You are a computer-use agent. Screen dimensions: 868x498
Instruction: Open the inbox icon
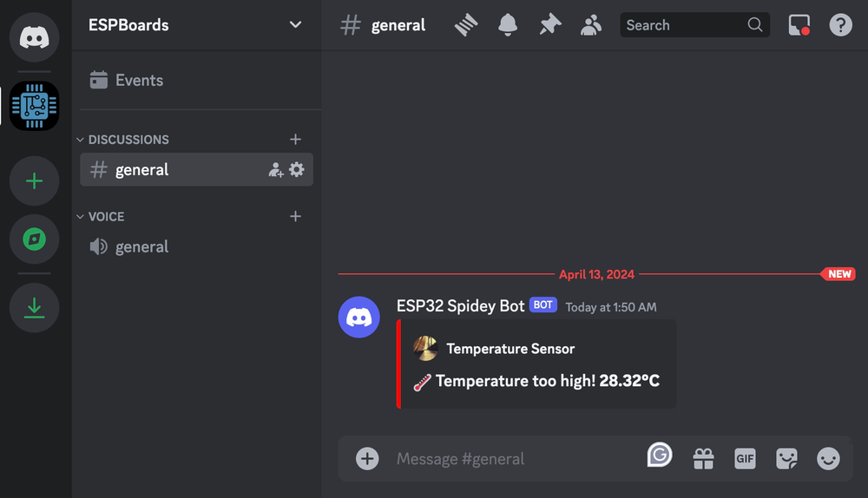[x=799, y=25]
